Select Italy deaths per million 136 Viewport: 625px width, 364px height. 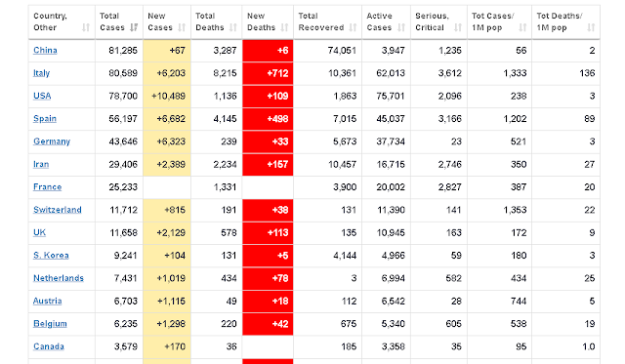click(x=587, y=73)
